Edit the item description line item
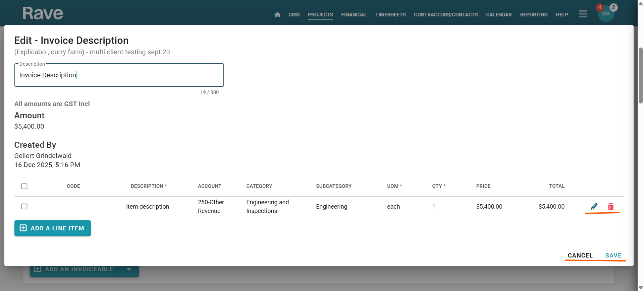Viewport: 644px width, 291px height. click(594, 206)
